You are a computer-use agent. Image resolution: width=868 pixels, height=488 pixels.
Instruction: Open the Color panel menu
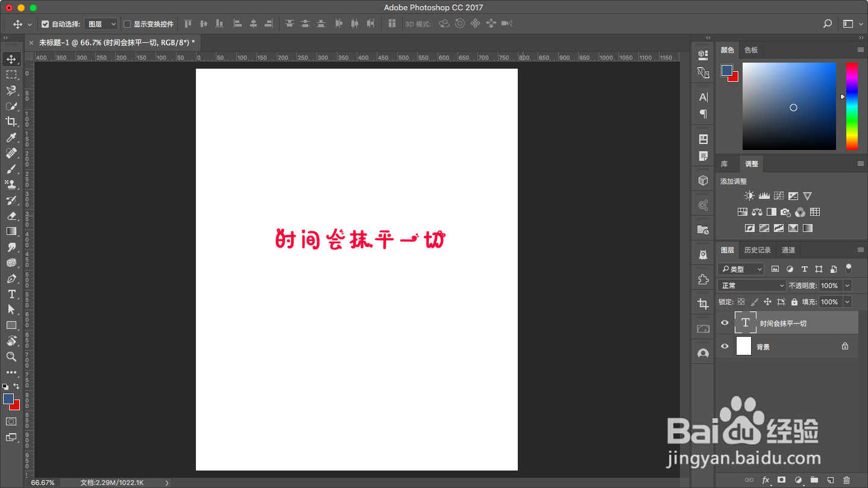coord(861,49)
